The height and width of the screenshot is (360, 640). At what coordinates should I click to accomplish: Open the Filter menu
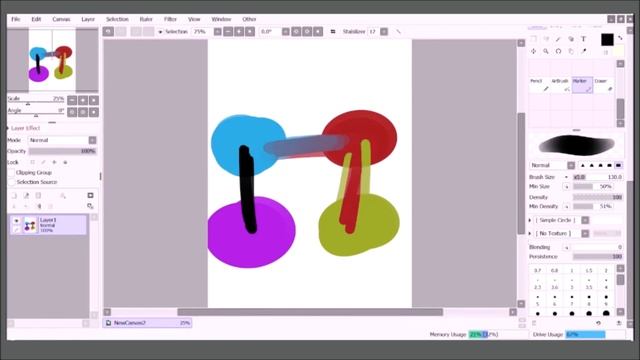170,19
